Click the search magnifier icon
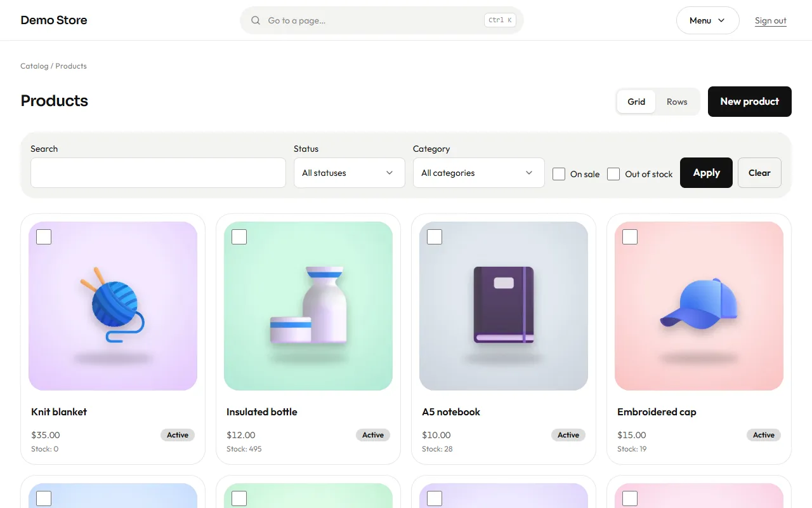The image size is (812, 508). point(256,20)
